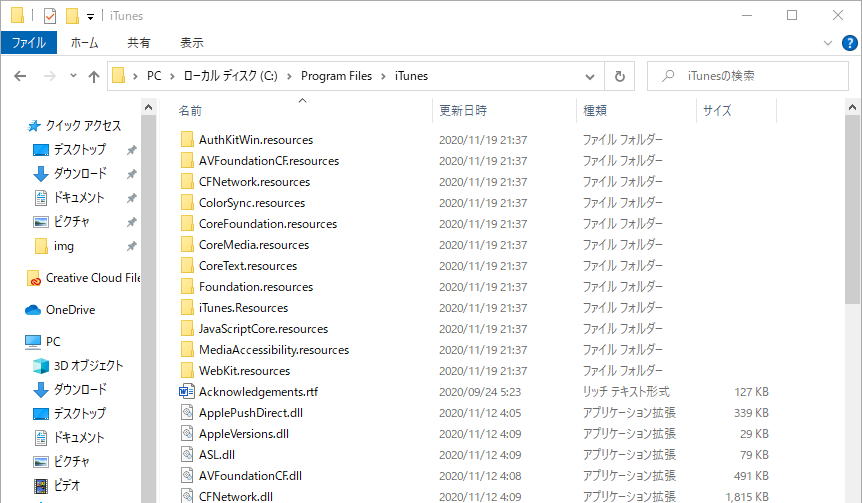Sort by the 名前 column header

(x=190, y=110)
